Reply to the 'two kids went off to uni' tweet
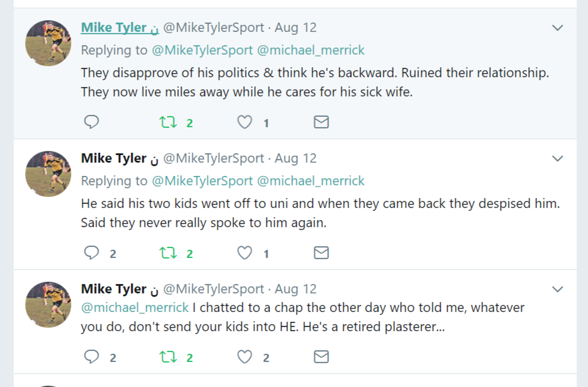Screen dimensions: 588x387 pos(92,253)
